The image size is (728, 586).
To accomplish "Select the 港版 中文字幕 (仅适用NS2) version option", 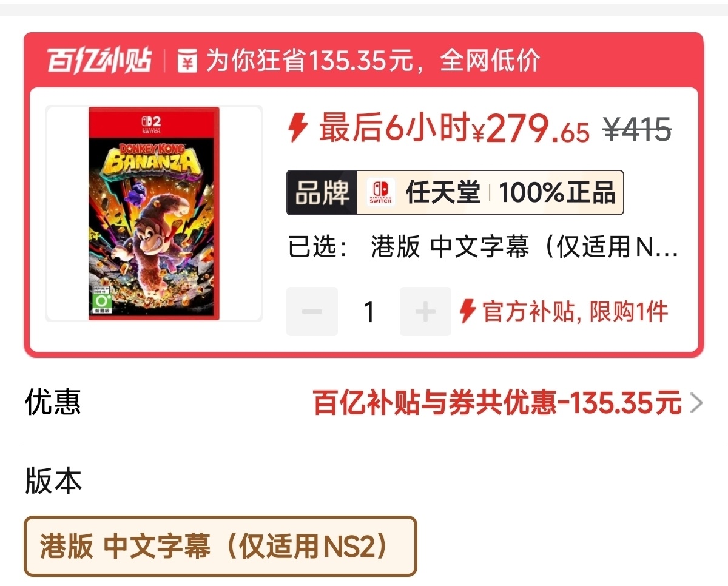I will coord(220,546).
